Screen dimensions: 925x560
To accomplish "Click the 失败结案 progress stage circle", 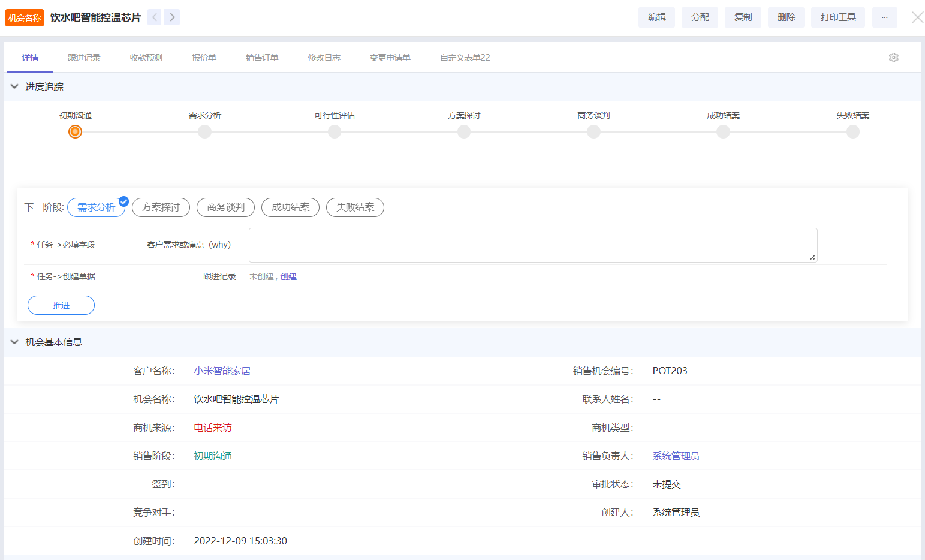I will point(852,132).
